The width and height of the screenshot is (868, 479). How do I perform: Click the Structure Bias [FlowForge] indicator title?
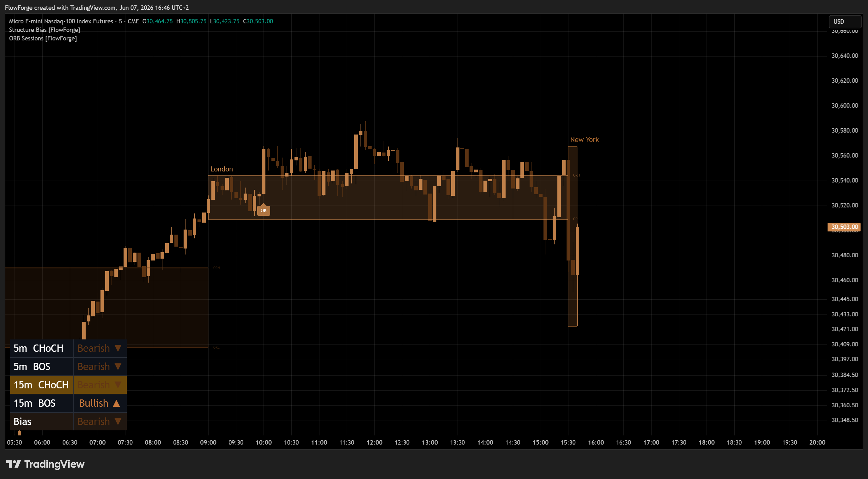coord(45,30)
